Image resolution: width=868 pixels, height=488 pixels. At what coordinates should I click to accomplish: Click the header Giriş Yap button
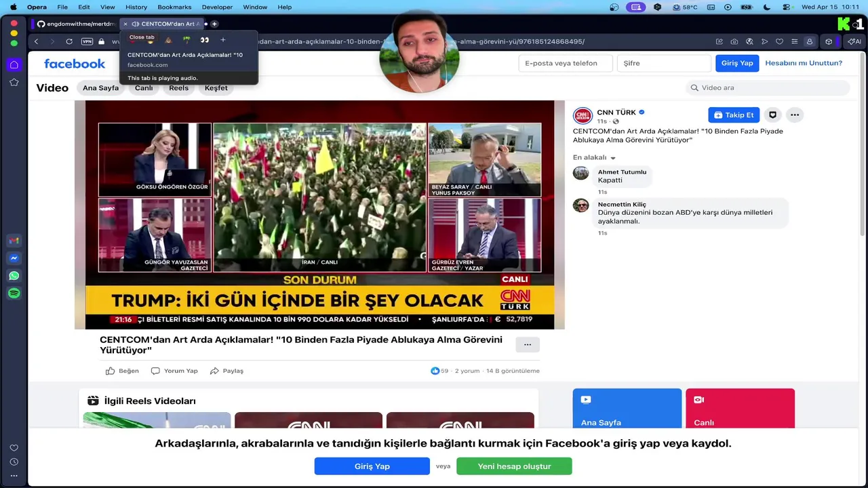[x=737, y=63]
